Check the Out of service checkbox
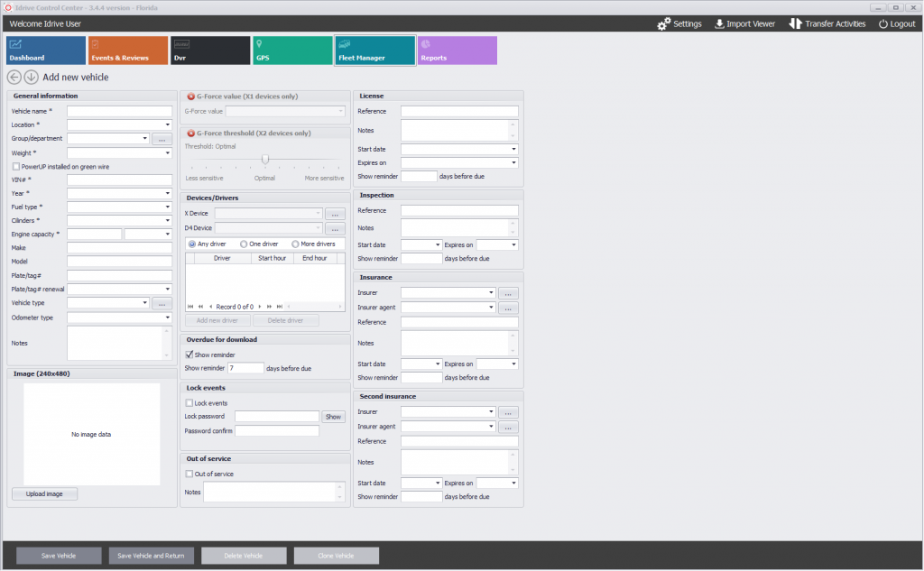The height and width of the screenshot is (571, 924). point(189,474)
